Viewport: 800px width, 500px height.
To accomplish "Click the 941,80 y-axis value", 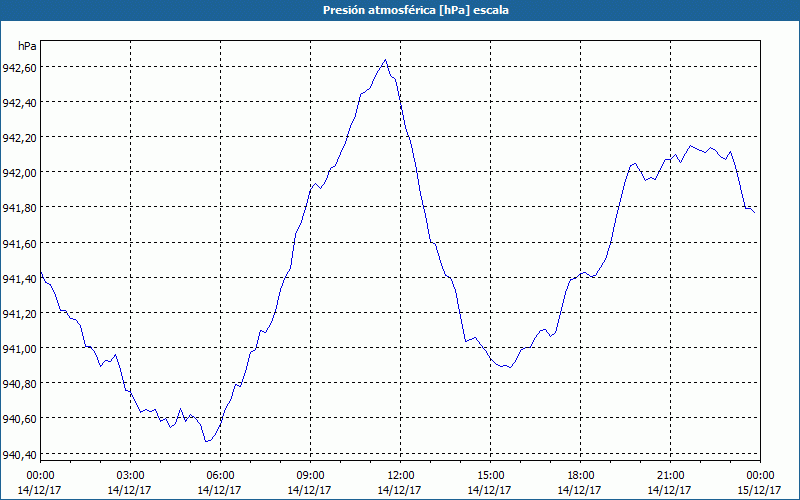I will (19, 208).
